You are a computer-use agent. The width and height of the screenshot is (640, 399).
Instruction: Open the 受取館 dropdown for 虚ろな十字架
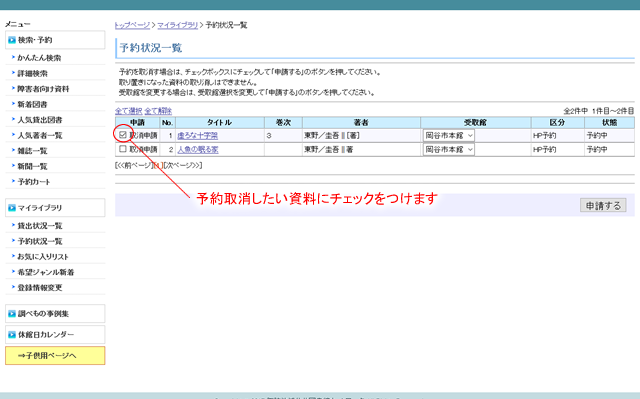[449, 135]
